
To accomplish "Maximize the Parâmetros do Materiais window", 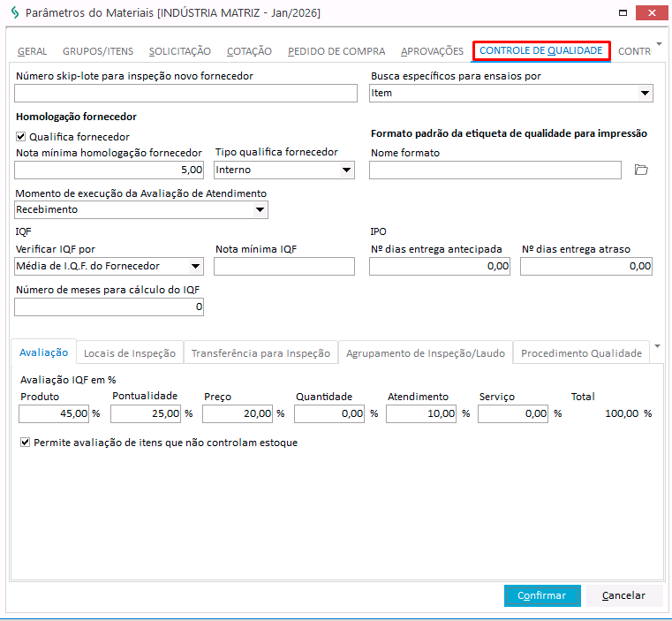I will click(623, 13).
